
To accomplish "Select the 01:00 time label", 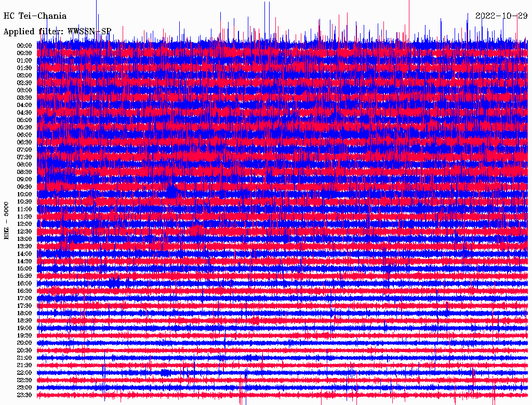I will [24, 61].
